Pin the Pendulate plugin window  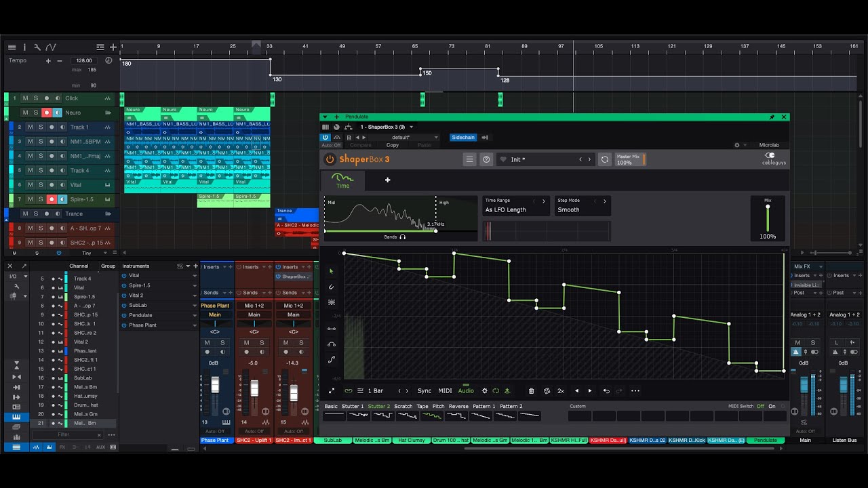tap(772, 117)
